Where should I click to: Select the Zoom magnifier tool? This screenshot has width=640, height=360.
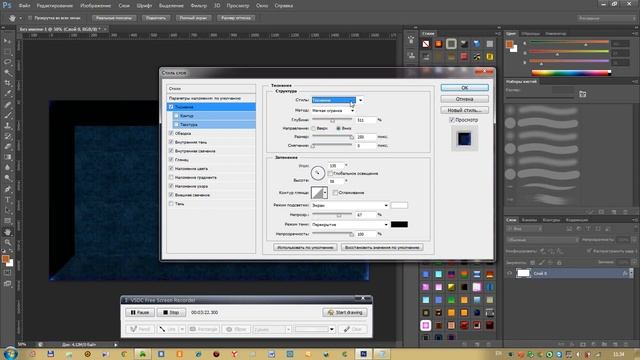pos(7,242)
